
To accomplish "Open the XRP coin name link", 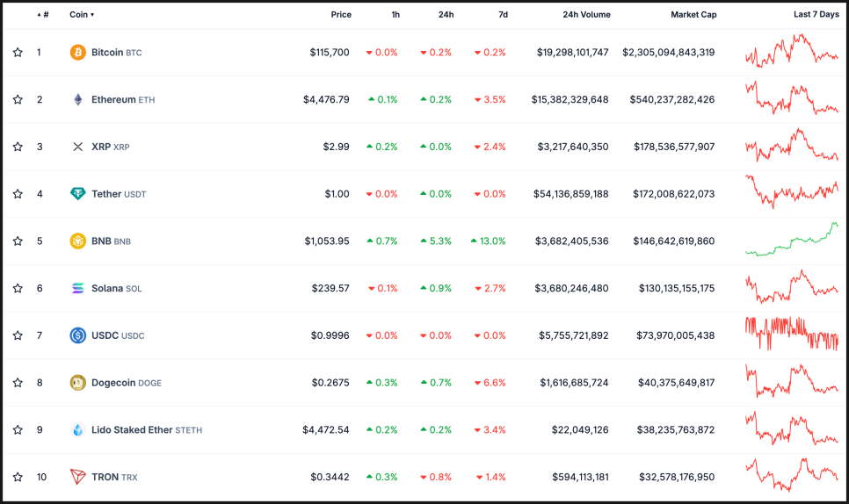I will pos(111,147).
